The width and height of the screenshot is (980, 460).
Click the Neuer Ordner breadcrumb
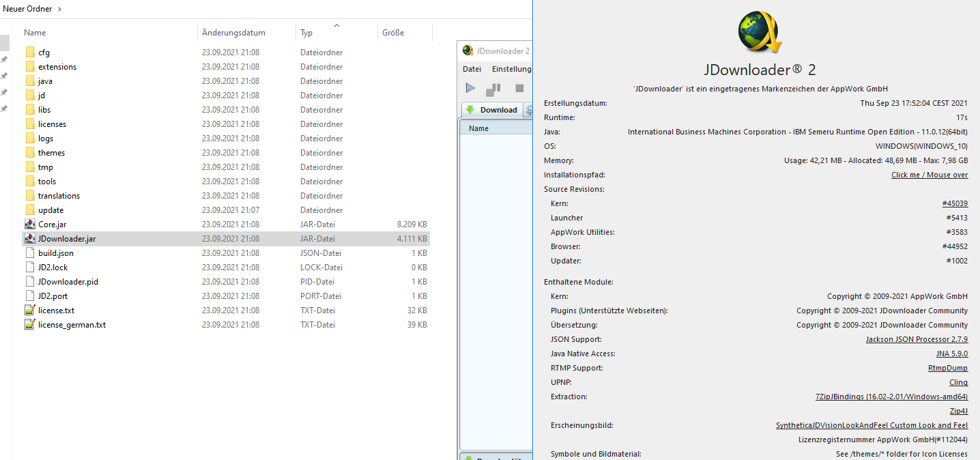click(x=28, y=9)
